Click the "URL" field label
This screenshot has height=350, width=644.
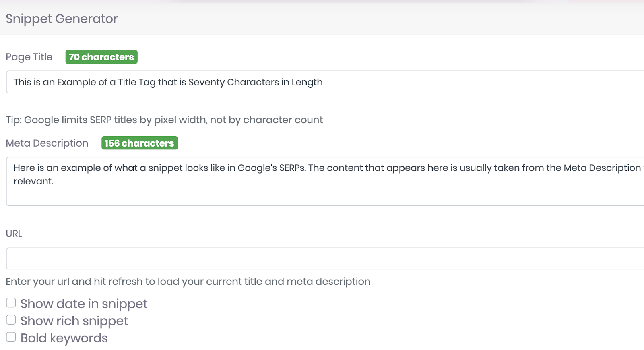pos(14,234)
